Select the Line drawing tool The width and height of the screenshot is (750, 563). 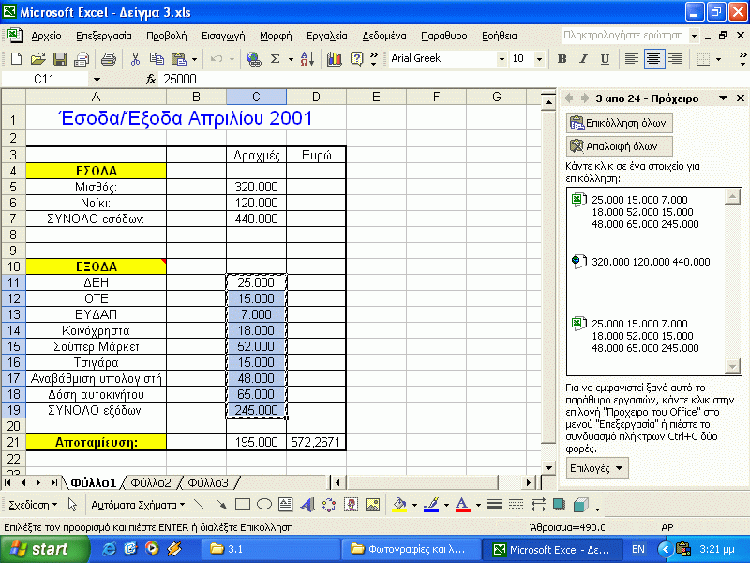[199, 505]
